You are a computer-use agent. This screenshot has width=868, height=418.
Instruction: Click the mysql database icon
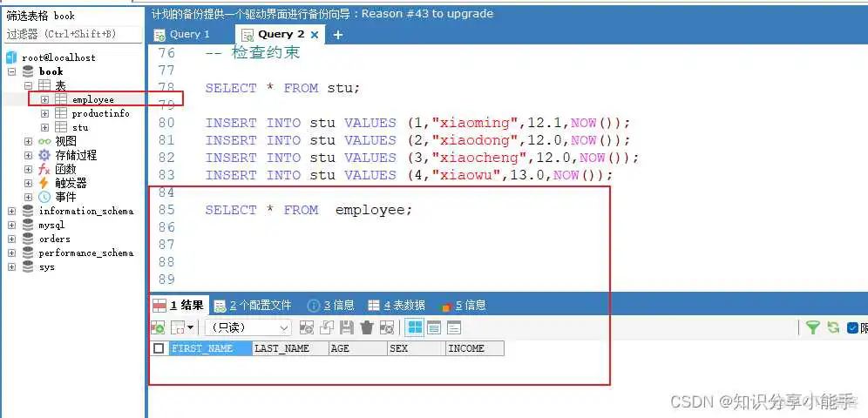28,225
